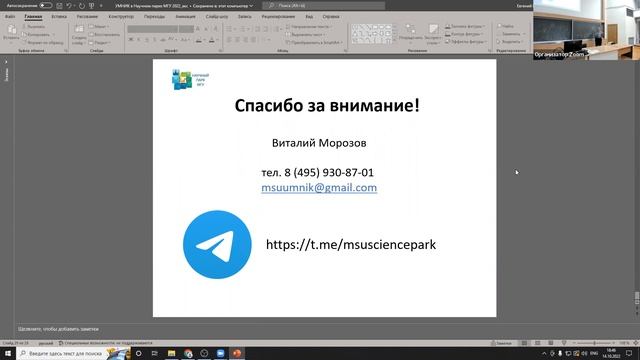Open the Переходы tab
This screenshot has width=640, height=360.
click(x=154, y=17)
